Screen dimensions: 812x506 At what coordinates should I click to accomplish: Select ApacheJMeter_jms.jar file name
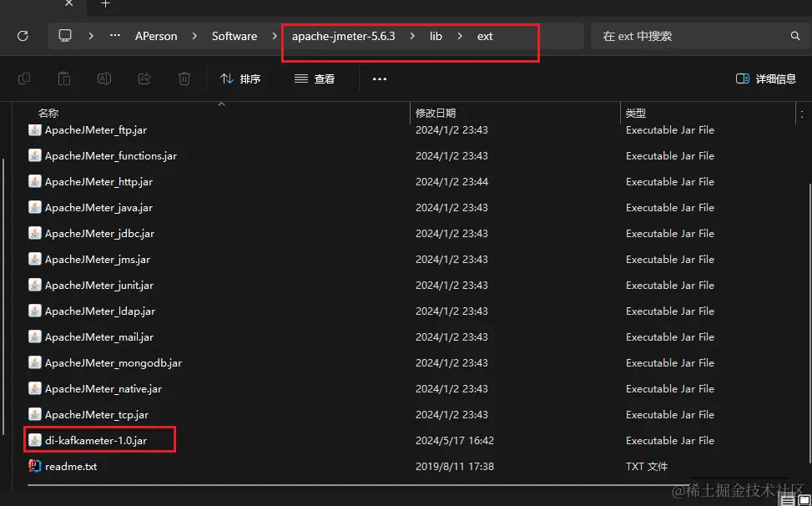[98, 260]
